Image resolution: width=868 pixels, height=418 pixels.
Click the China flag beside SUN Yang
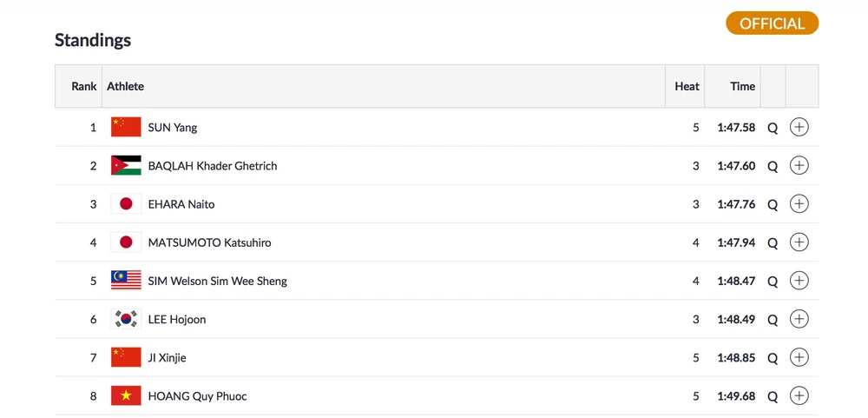click(126, 127)
